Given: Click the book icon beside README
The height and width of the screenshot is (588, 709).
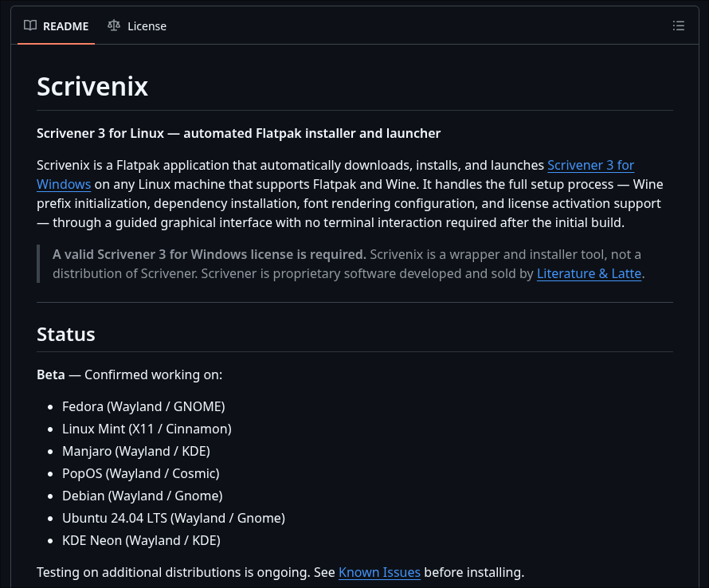Looking at the screenshot, I should [x=30, y=25].
